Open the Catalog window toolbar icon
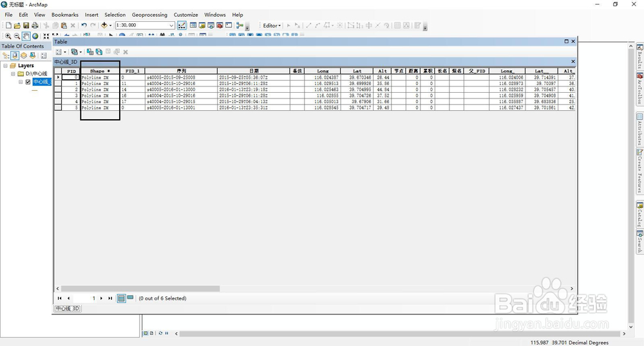This screenshot has height=346, width=644. point(202,26)
